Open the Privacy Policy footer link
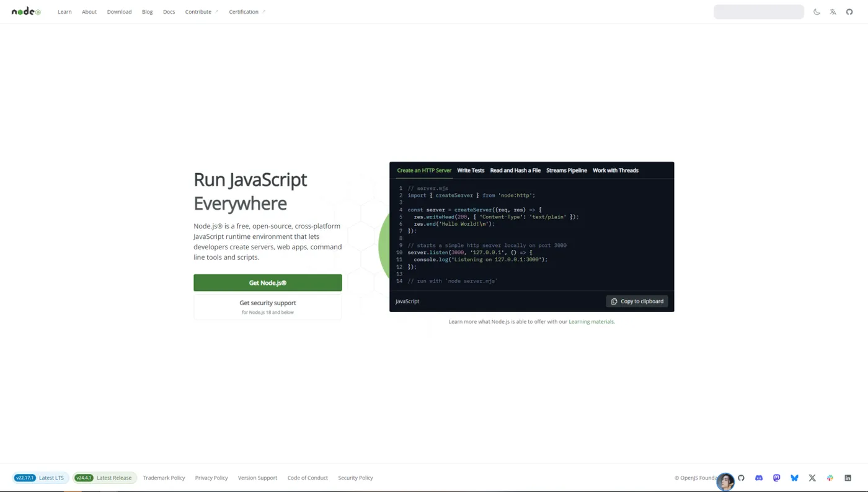Viewport: 868px width, 492px height. coord(211,478)
